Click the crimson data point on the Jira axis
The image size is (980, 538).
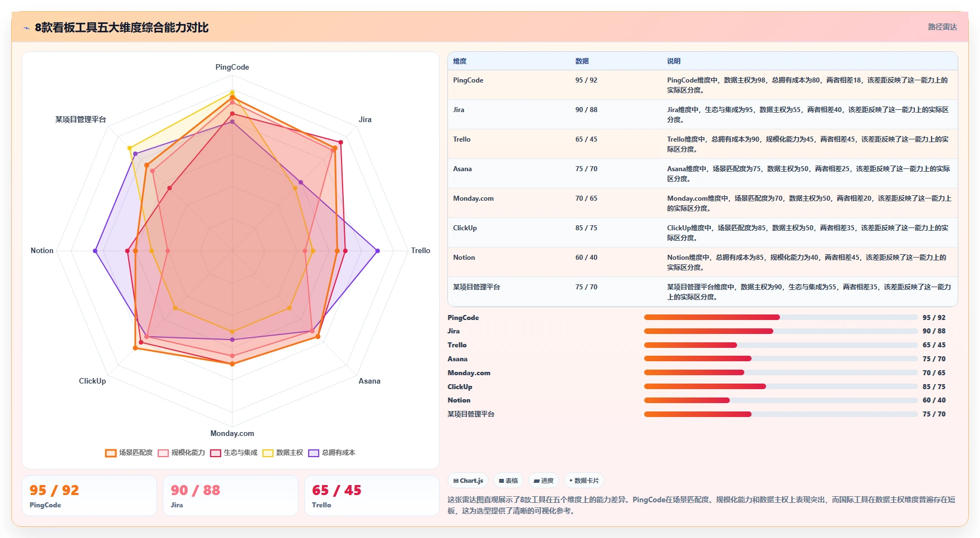(x=341, y=142)
